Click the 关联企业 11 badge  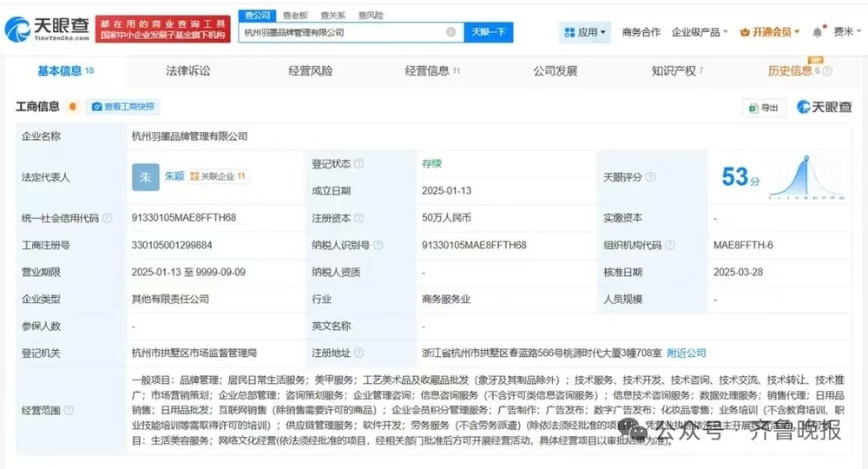click(x=218, y=176)
